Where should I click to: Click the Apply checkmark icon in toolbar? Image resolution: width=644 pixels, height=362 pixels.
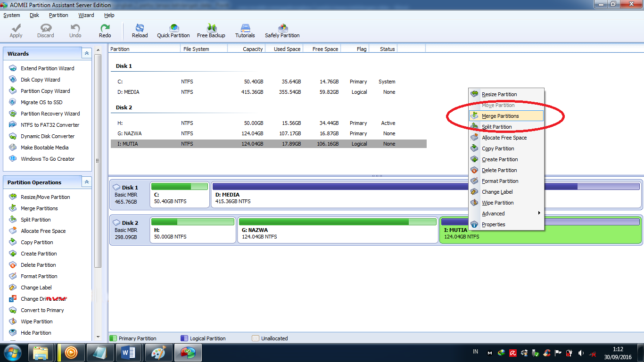click(x=16, y=28)
